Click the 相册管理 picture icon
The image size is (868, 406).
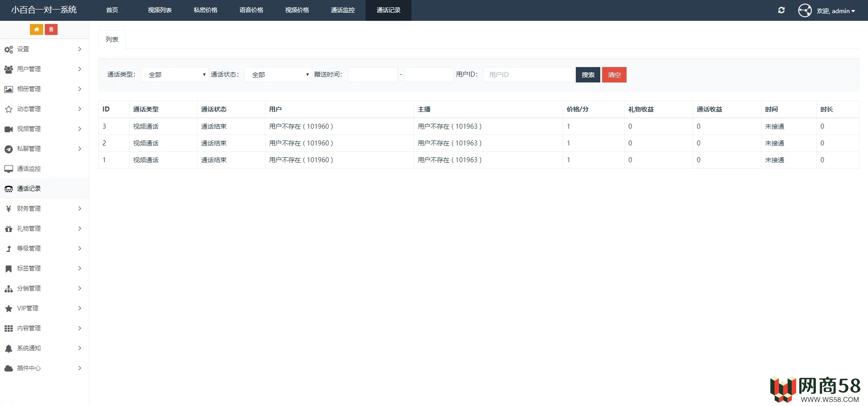(x=9, y=89)
